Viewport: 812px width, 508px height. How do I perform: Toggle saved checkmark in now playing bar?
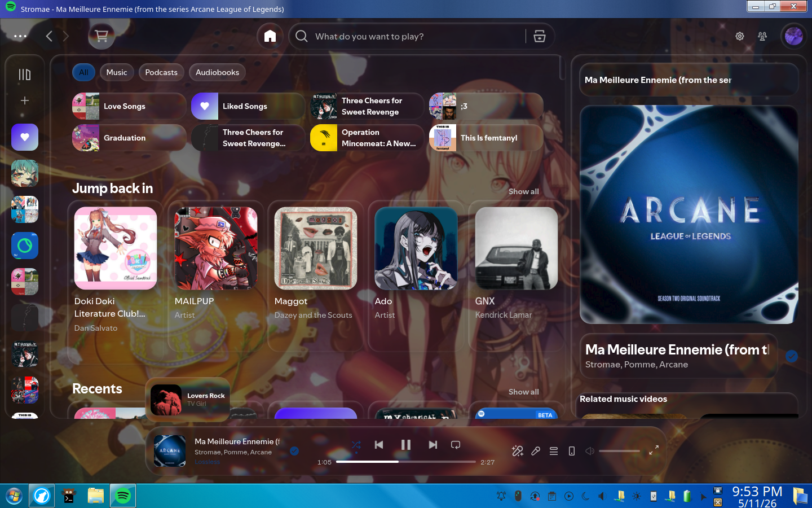(294, 451)
